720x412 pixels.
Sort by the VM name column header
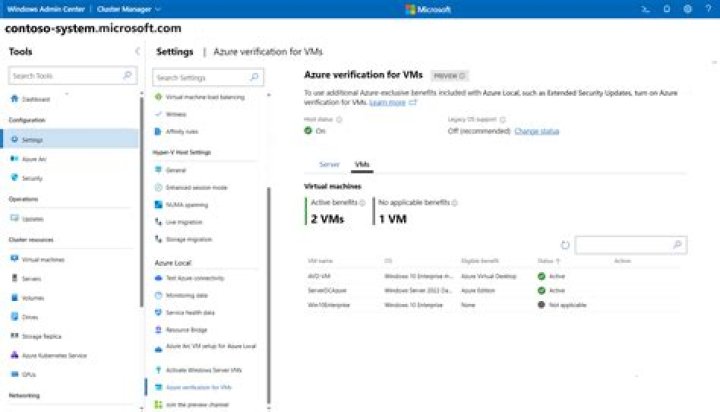[x=320, y=261]
